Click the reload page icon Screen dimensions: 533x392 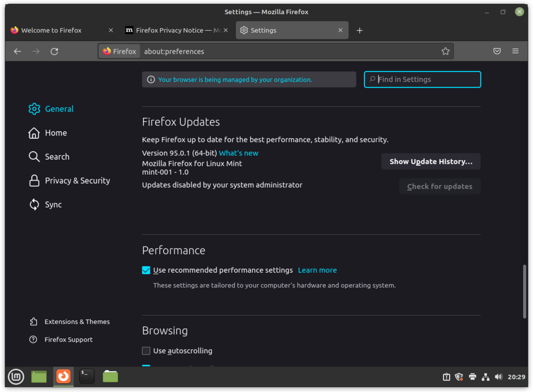click(x=54, y=51)
